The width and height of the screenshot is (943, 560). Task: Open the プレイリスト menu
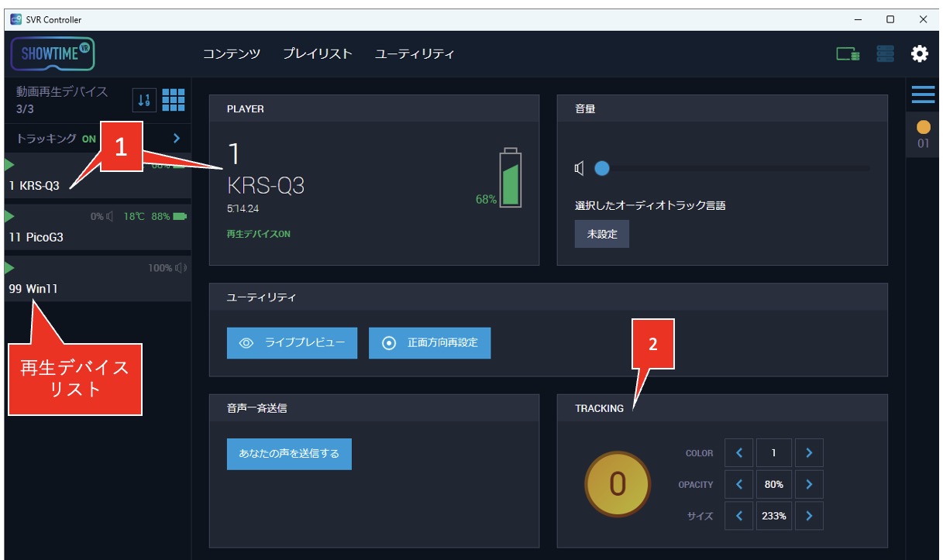coord(317,54)
